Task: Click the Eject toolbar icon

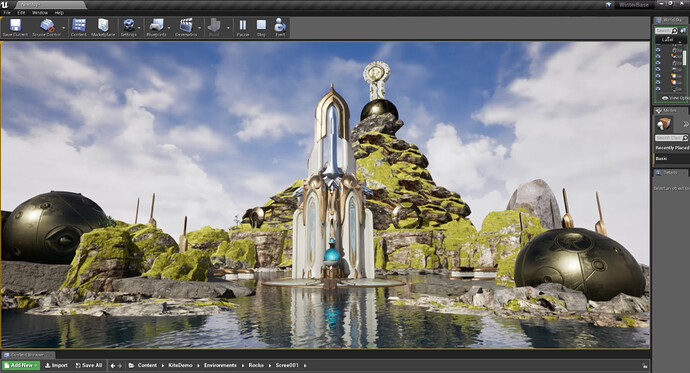Action: click(x=280, y=27)
